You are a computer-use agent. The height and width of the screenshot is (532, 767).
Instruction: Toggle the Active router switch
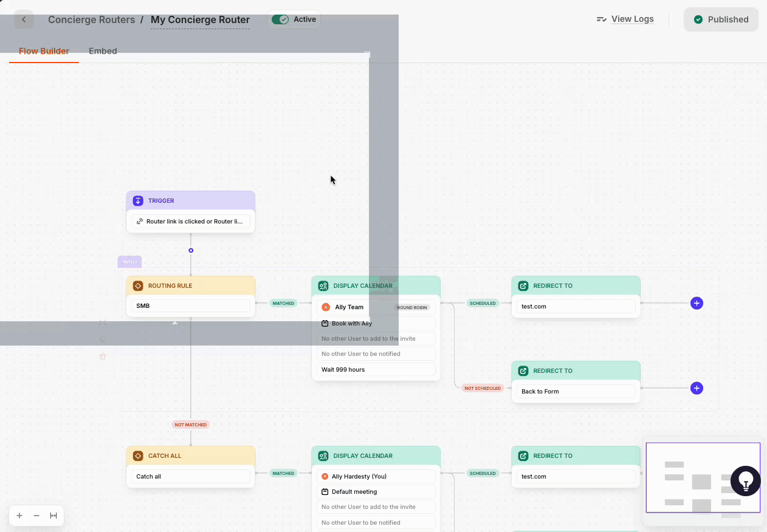[280, 19]
